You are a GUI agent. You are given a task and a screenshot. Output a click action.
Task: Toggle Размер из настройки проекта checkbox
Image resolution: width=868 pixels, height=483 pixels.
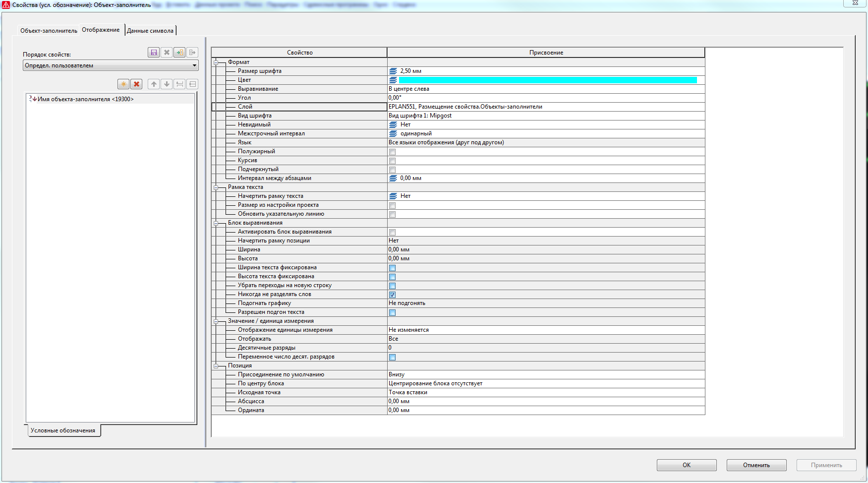[392, 205]
